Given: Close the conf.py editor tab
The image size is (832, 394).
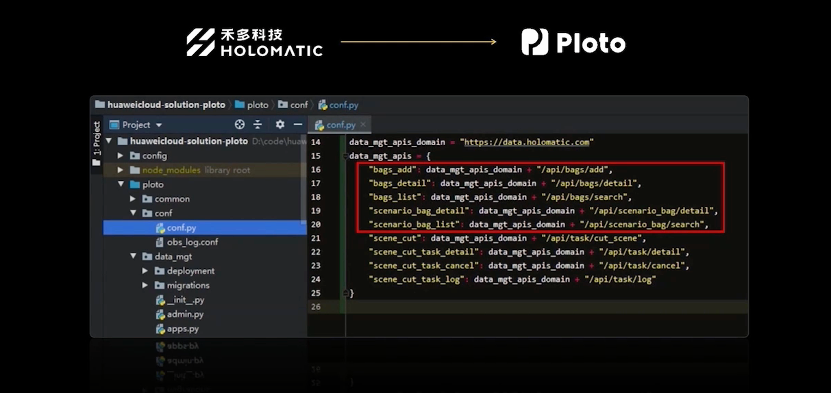Looking at the screenshot, I should pyautogui.click(x=363, y=125).
